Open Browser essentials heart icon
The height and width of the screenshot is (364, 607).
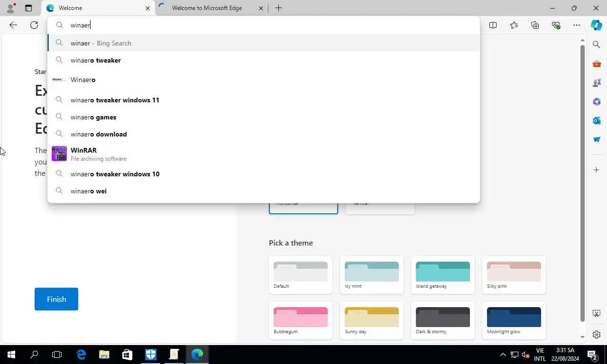click(x=556, y=25)
